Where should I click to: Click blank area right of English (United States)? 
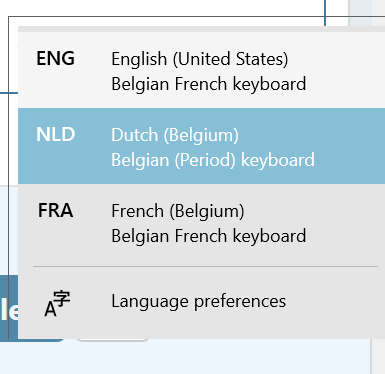coord(337,59)
